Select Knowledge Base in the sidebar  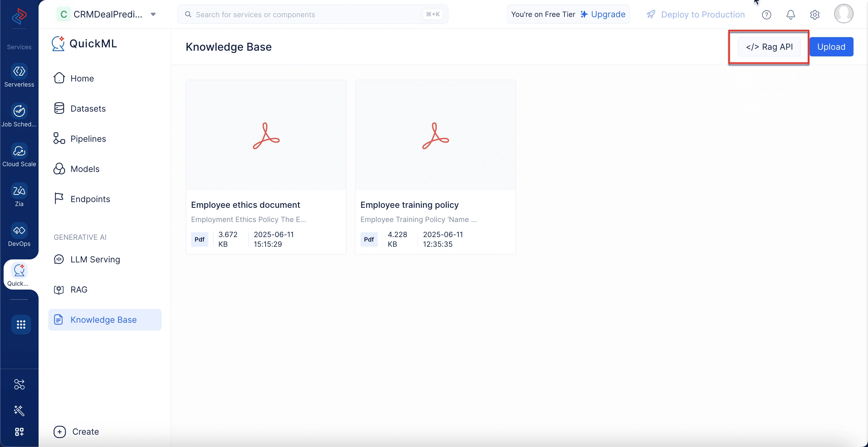[x=105, y=320]
